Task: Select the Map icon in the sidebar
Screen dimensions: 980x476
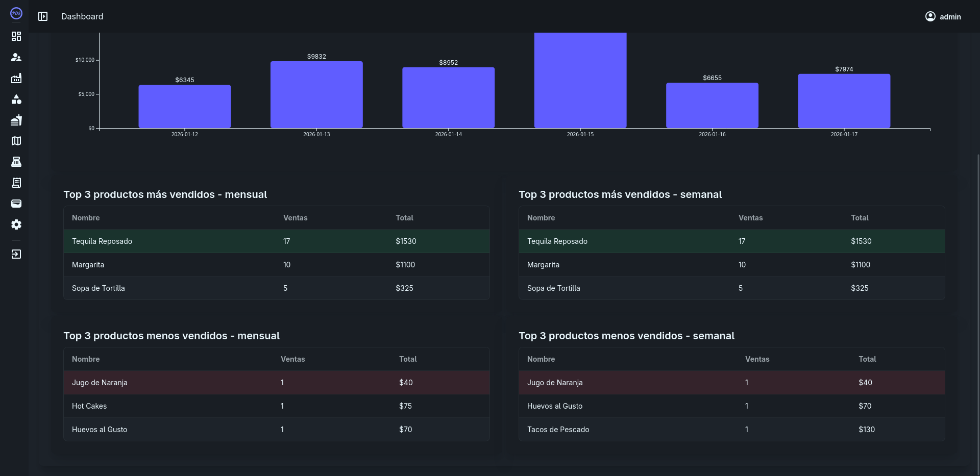Action: (x=16, y=141)
